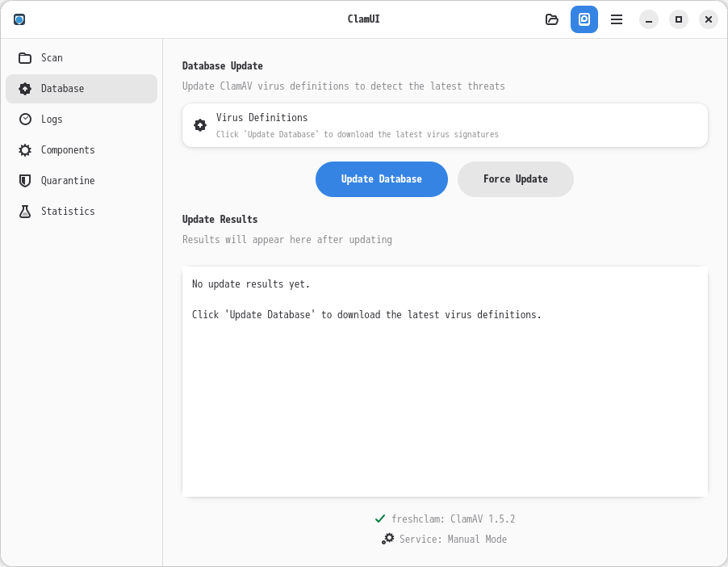Open Components gear in sidebar

pos(25,150)
